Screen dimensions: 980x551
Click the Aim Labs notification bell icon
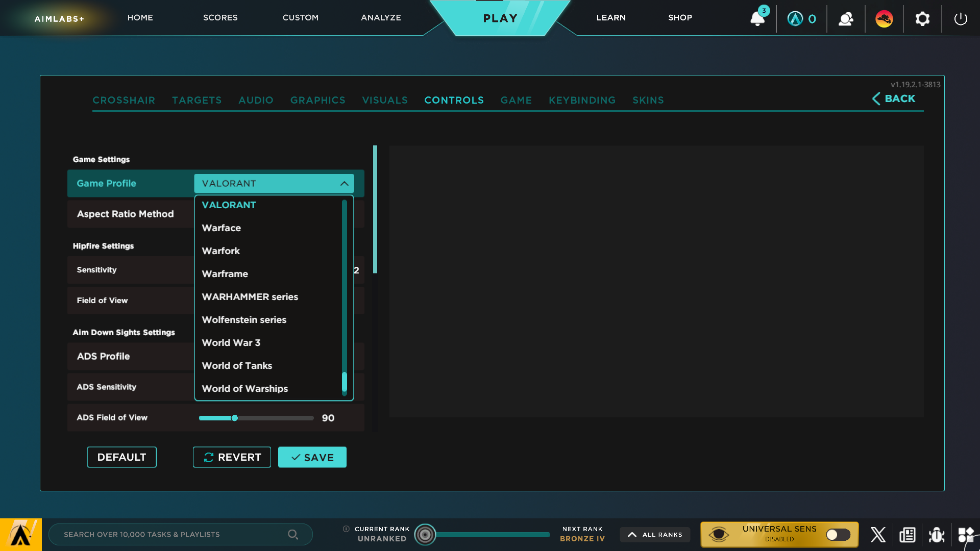tap(757, 18)
